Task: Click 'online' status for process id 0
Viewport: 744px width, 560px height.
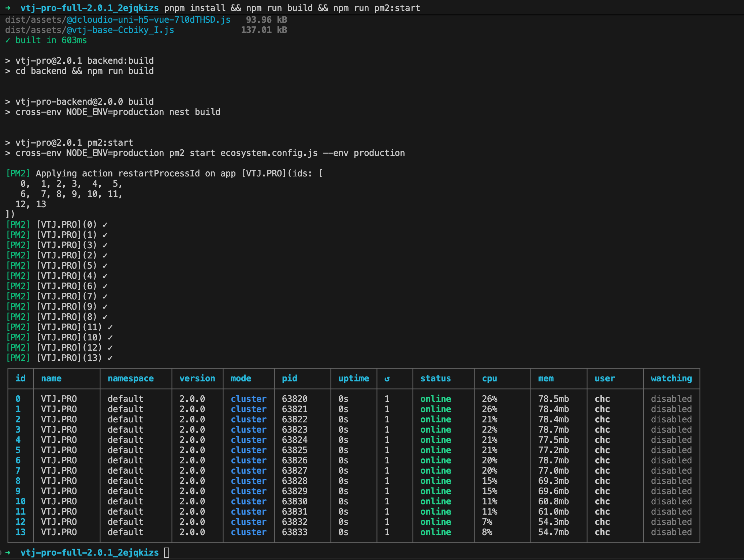Action: point(435,399)
